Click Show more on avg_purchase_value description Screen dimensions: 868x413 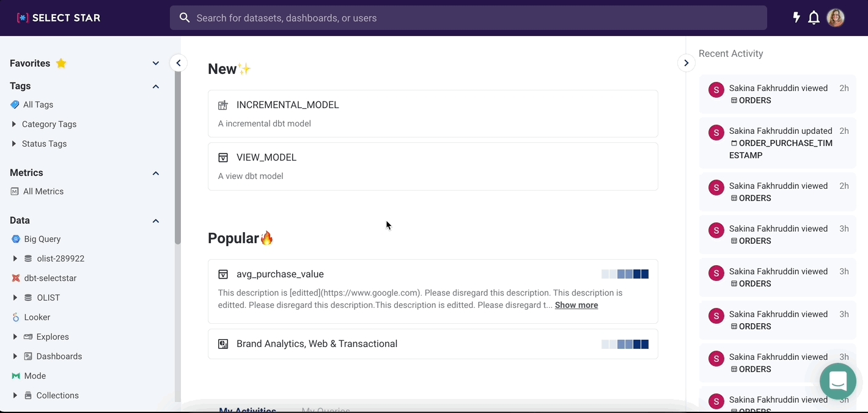pyautogui.click(x=576, y=305)
